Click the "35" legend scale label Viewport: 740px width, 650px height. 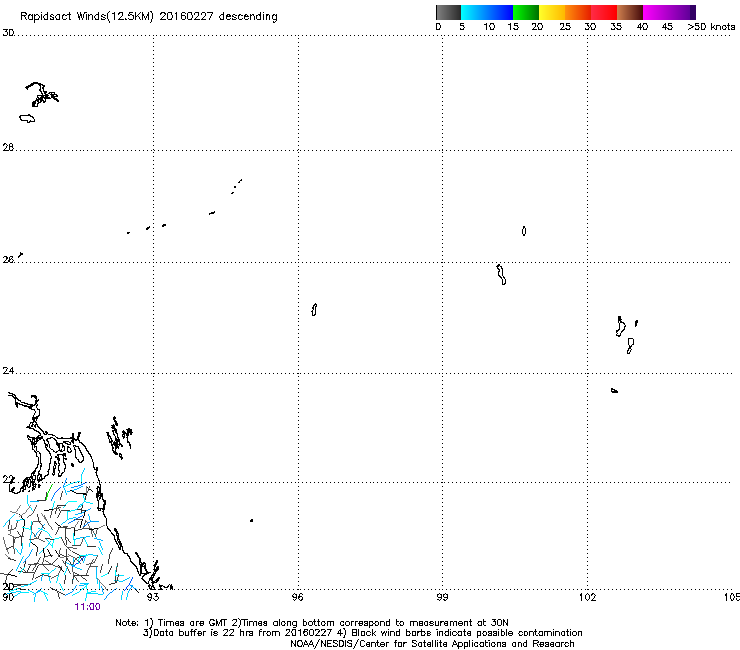[616, 27]
